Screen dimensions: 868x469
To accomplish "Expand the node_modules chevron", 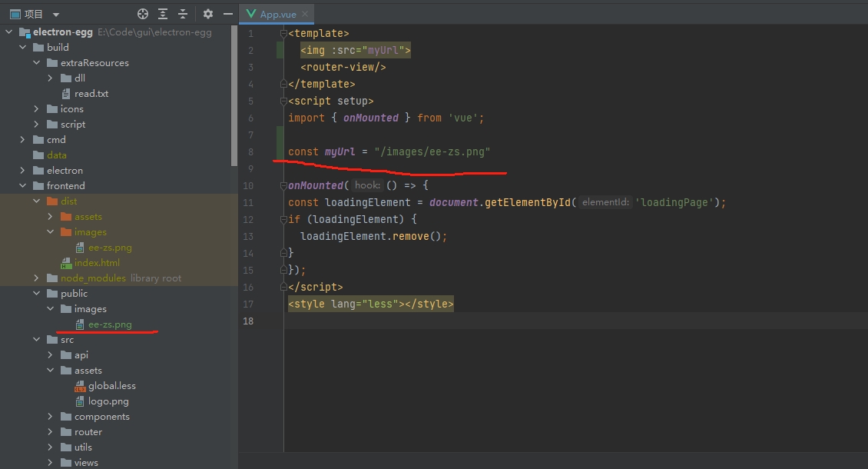I will [x=37, y=278].
